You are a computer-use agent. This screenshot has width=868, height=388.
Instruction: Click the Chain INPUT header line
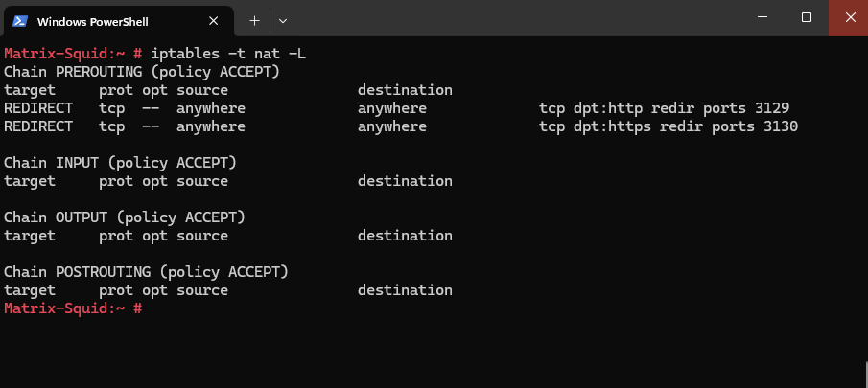coord(120,163)
